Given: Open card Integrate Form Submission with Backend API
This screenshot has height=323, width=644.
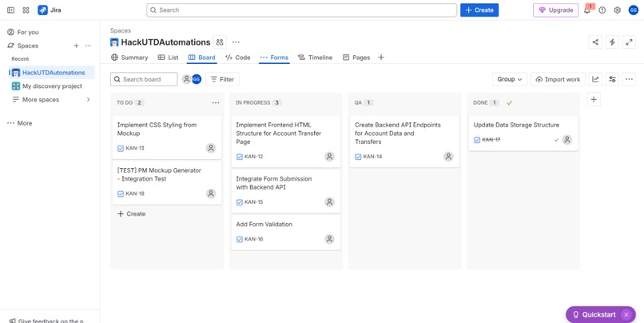Looking at the screenshot, I should click(286, 191).
